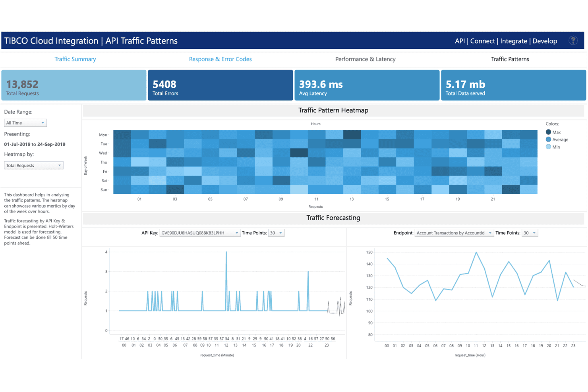This screenshot has height=392, width=588.
Task: Click the 'TIBCO Cloud Integration | API Traffic Patterns' title
Action: pos(91,41)
